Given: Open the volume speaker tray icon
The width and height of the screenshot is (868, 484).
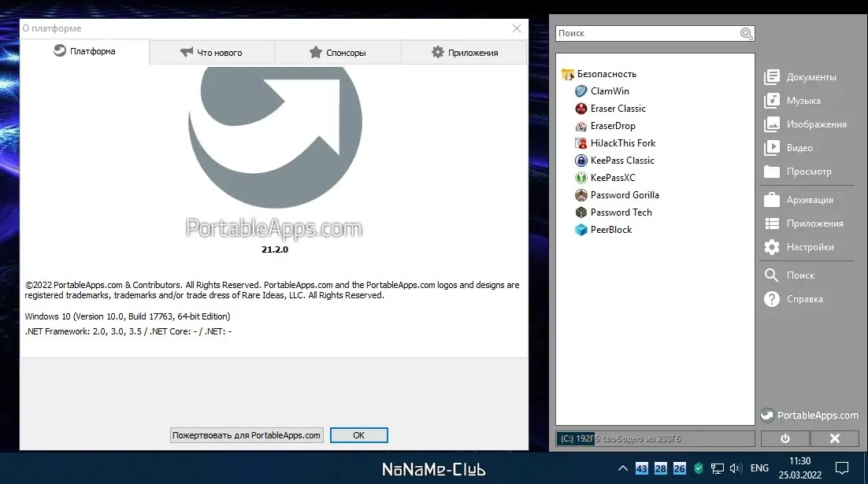Looking at the screenshot, I should click(736, 468).
